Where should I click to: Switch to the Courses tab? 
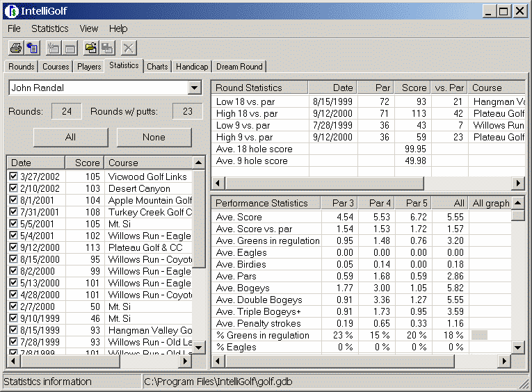tap(56, 67)
